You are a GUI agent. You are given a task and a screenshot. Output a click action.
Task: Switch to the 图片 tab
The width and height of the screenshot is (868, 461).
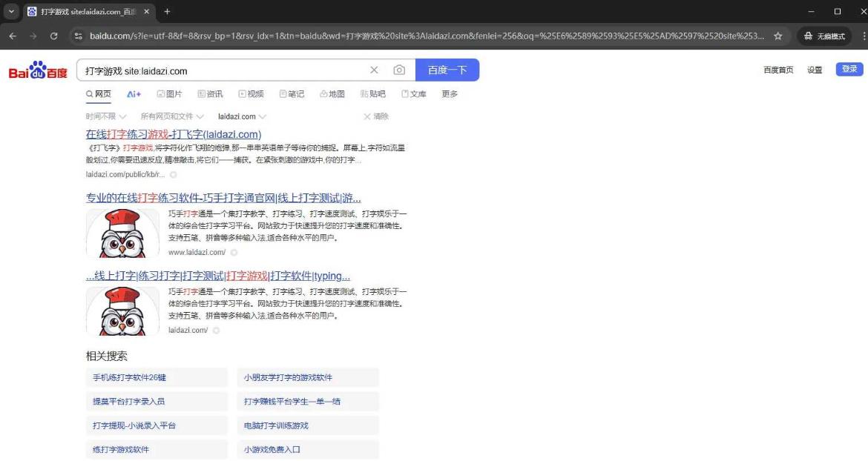coord(169,94)
